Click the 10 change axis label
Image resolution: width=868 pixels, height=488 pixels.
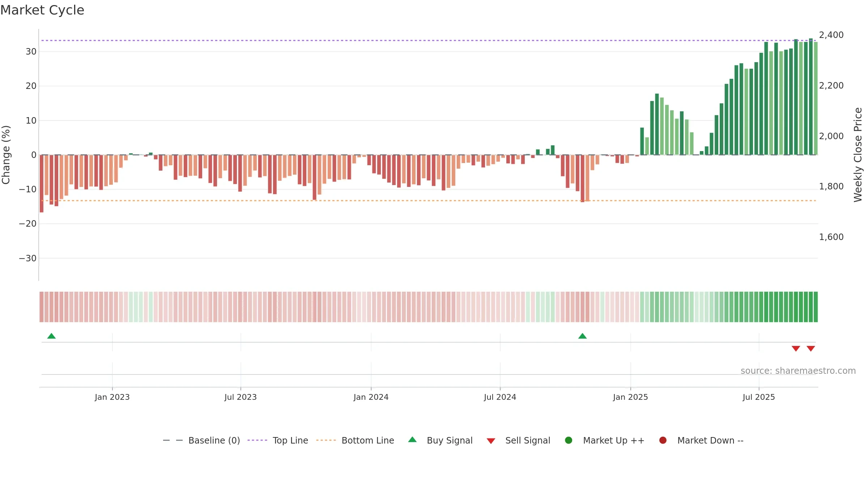31,121
